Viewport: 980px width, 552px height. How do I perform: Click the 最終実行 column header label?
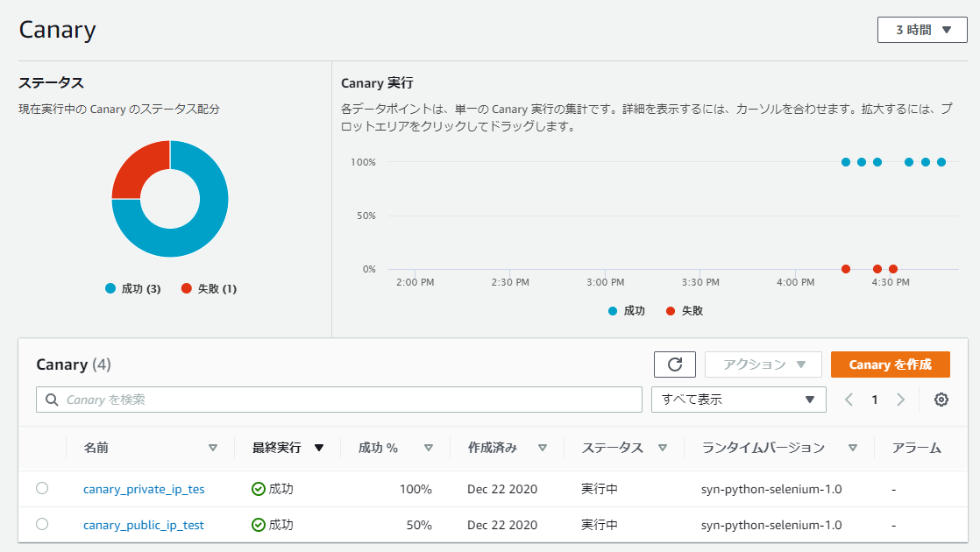tap(277, 448)
